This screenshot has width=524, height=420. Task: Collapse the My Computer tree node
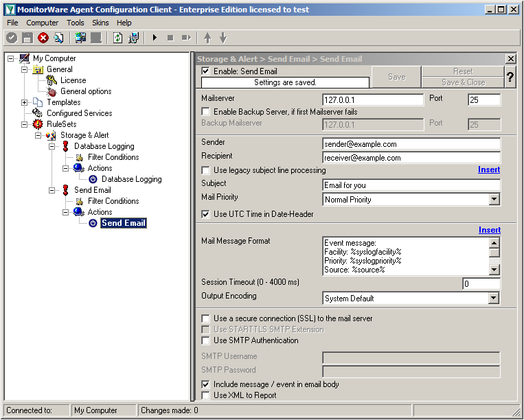[11, 58]
